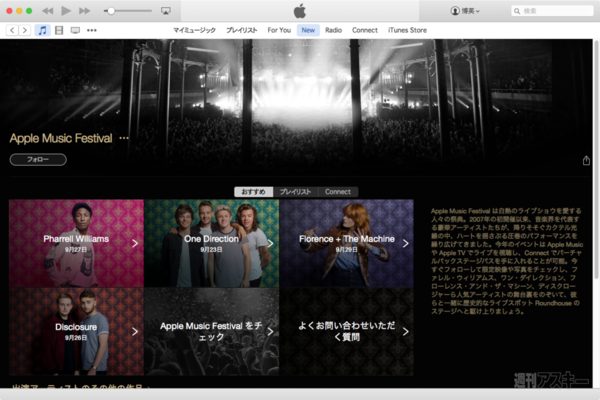The image size is (600, 400).
Task: Skip ahead with the fast-forward button
Action: [85, 11]
